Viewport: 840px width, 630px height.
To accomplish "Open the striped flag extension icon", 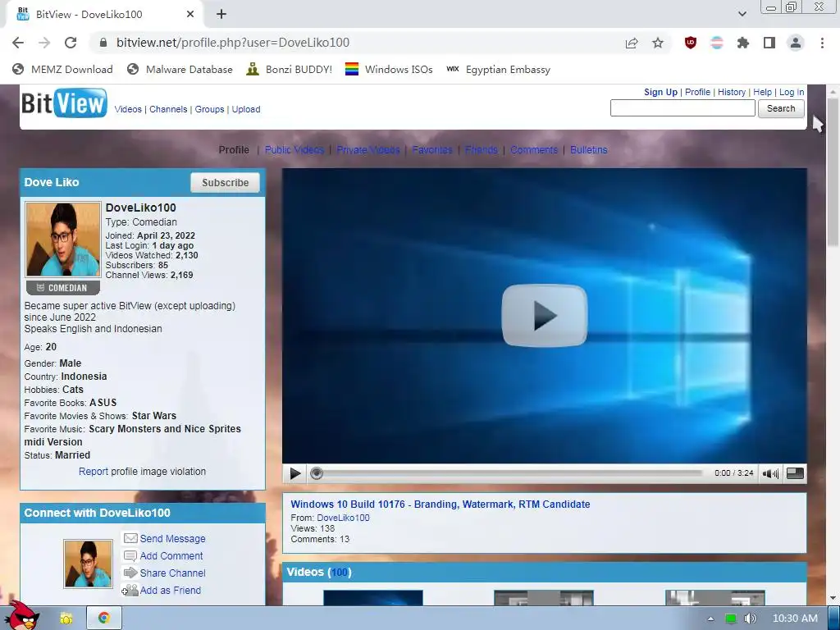I will point(717,43).
